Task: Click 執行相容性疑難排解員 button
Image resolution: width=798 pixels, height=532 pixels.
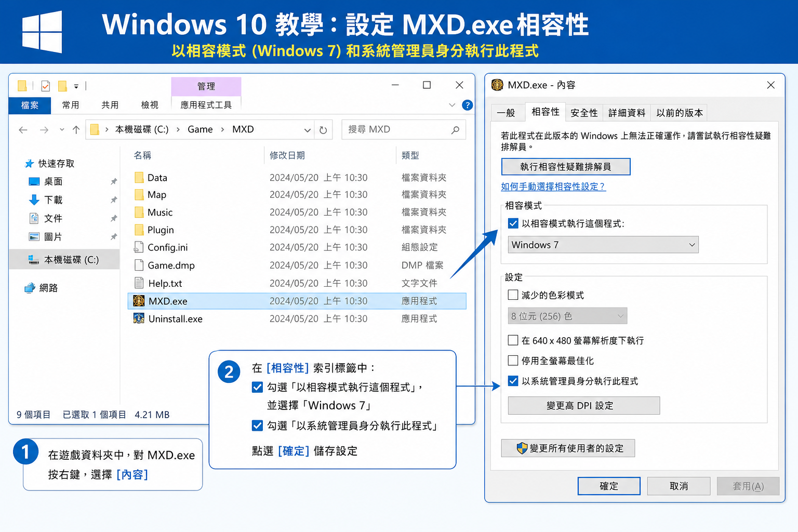Action: (x=566, y=167)
